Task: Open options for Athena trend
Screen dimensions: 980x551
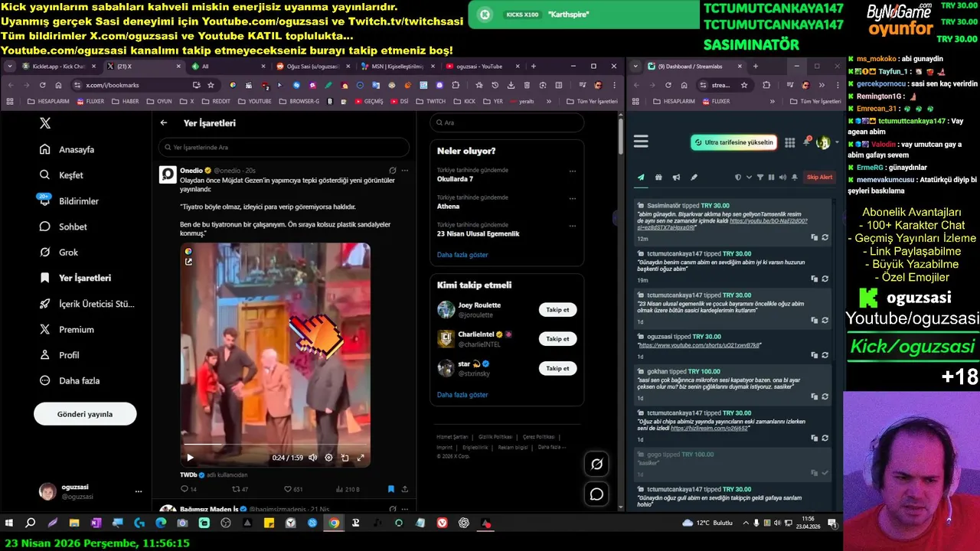Action: click(573, 198)
